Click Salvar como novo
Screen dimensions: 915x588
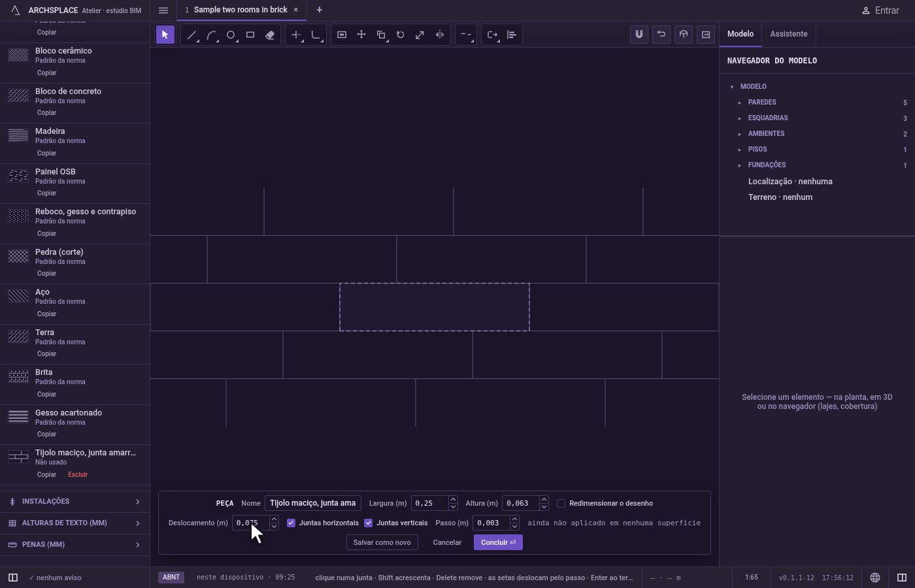(382, 542)
